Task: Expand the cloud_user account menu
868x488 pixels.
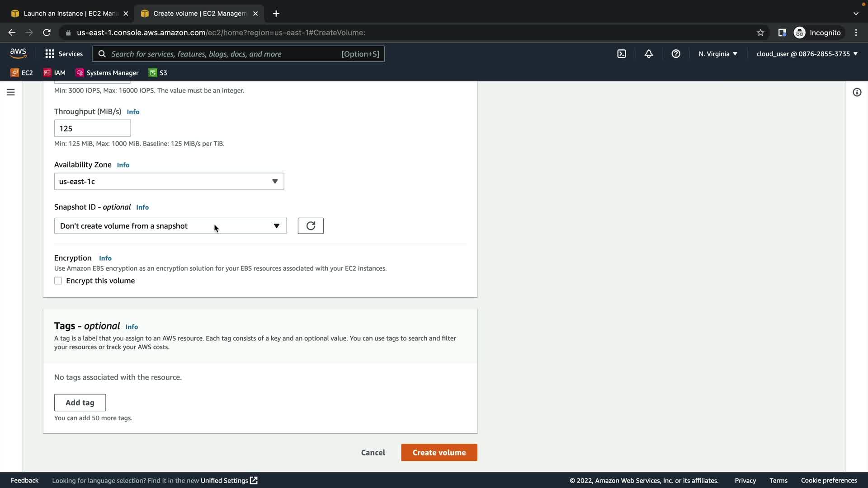Action: pos(807,54)
